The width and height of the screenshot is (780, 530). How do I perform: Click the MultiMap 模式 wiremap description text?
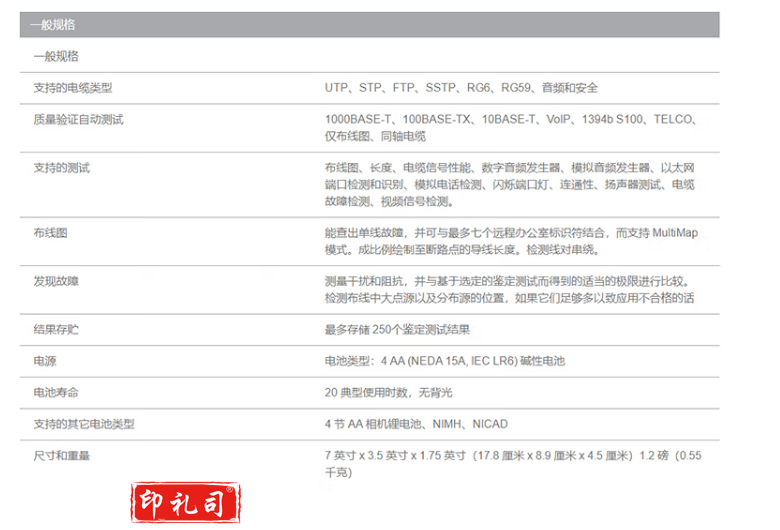tap(510, 241)
